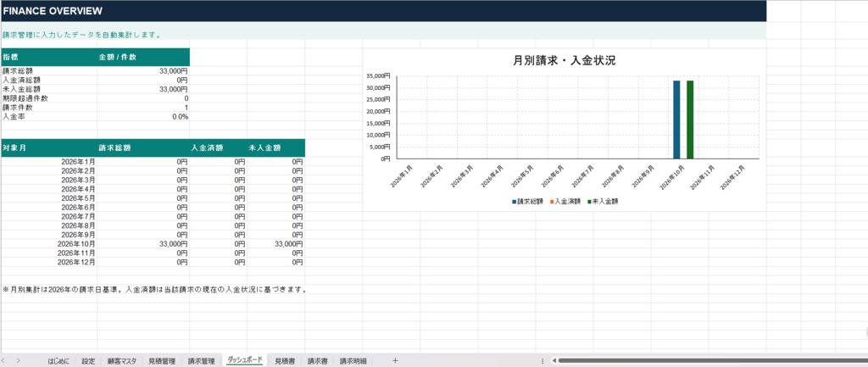Switch to the はじめに sheet tab
The height and width of the screenshot is (367, 868).
[x=58, y=361]
